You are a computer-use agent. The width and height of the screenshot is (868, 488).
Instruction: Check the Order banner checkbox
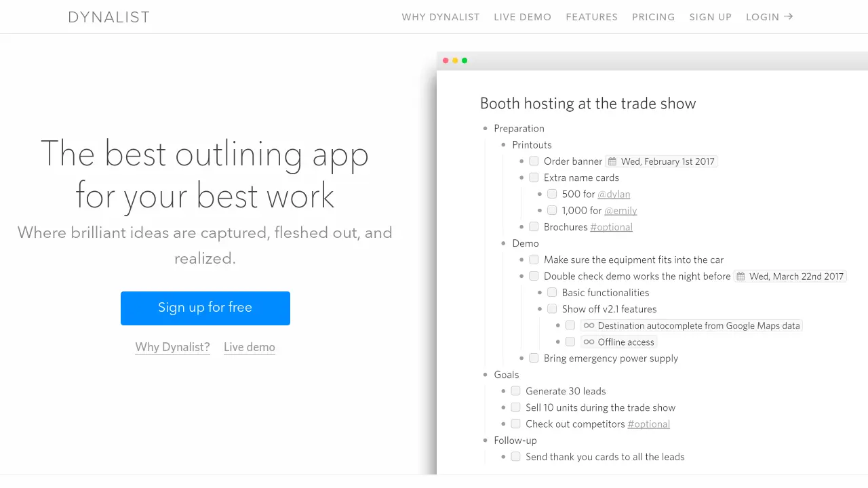534,161
